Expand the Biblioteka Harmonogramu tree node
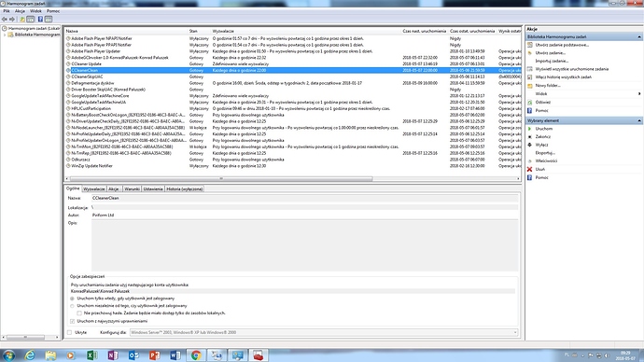This screenshot has width=644, height=362. [5, 35]
